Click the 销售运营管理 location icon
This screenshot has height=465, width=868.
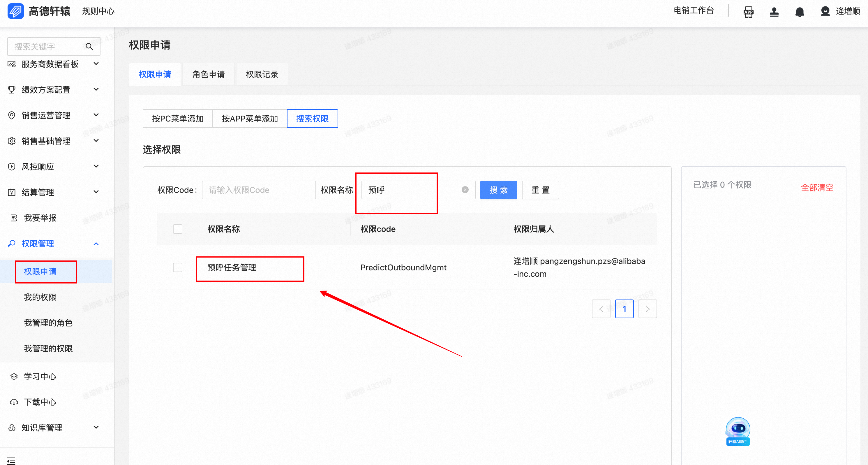coord(12,115)
